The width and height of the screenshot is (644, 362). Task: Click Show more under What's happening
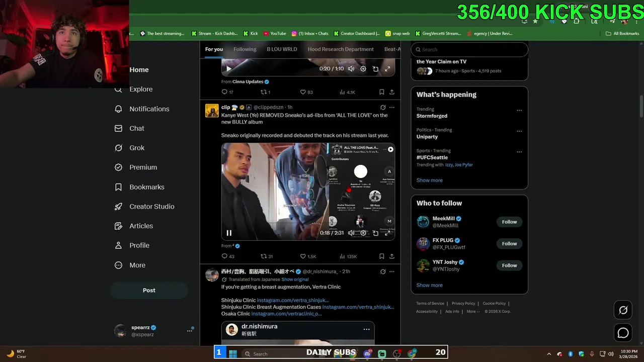tap(429, 180)
